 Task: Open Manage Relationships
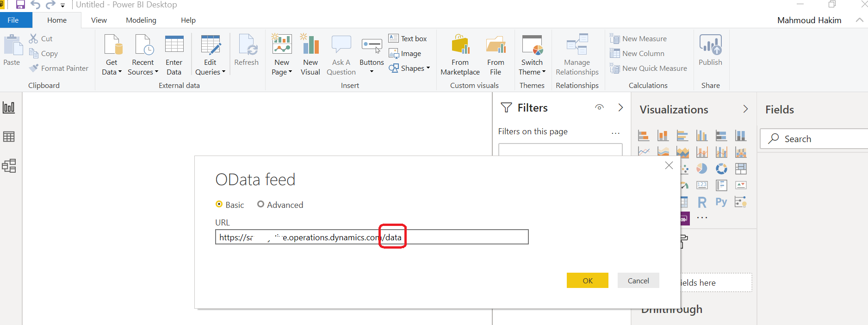[x=577, y=55]
